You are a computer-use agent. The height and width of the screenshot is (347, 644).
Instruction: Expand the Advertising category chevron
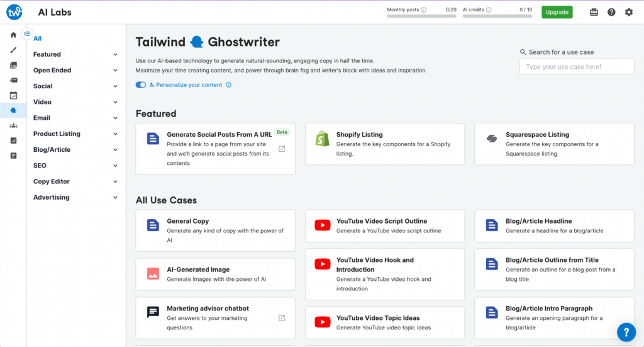coord(116,197)
